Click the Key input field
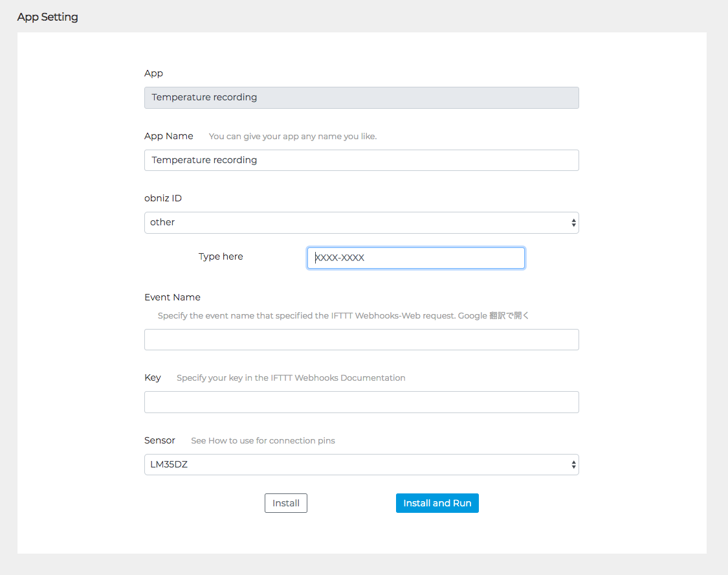The image size is (728, 575). [x=361, y=402]
